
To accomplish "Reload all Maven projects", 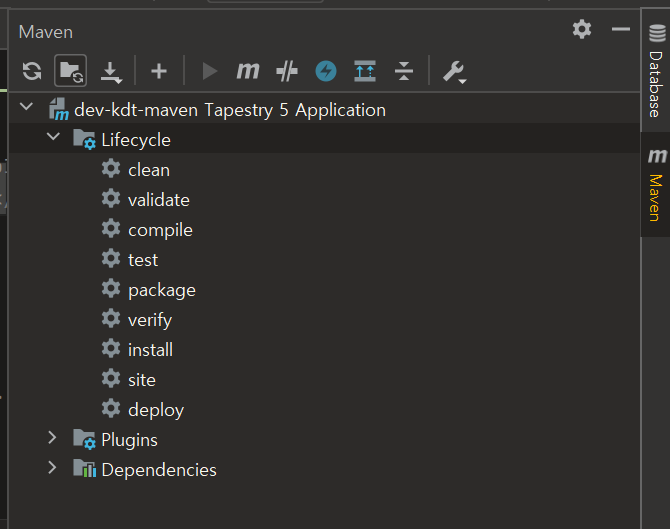I will pyautogui.click(x=32, y=71).
